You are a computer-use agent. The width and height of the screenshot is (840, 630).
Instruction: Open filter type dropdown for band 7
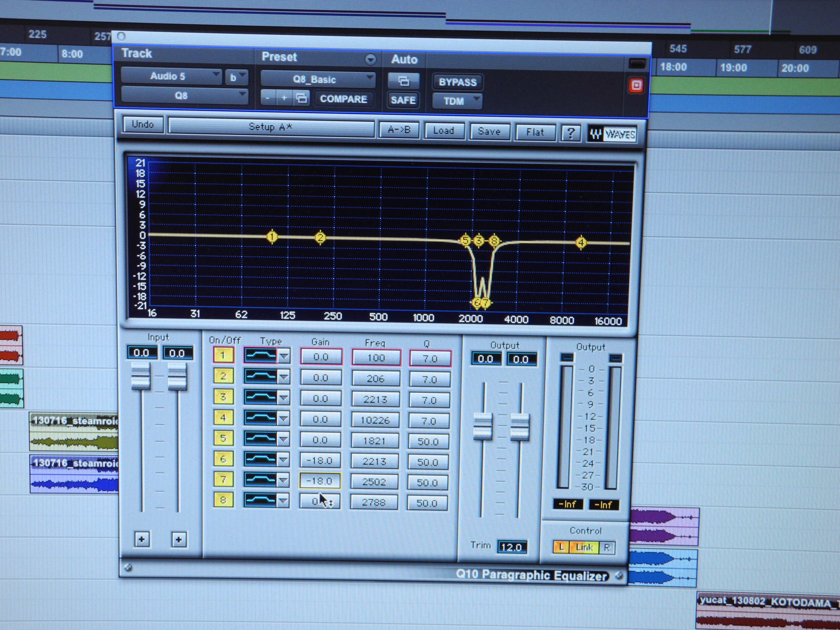coord(283,481)
